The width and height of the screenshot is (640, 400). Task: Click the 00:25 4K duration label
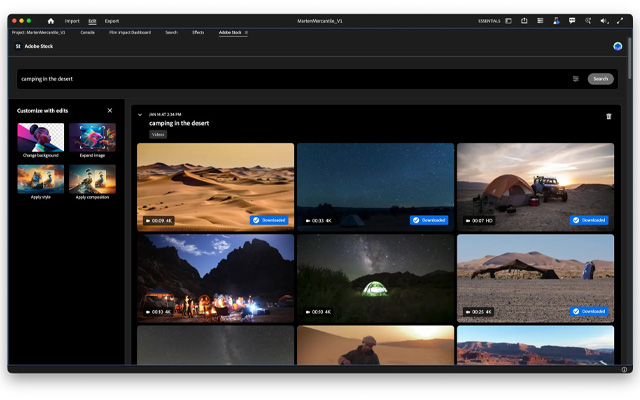(479, 312)
